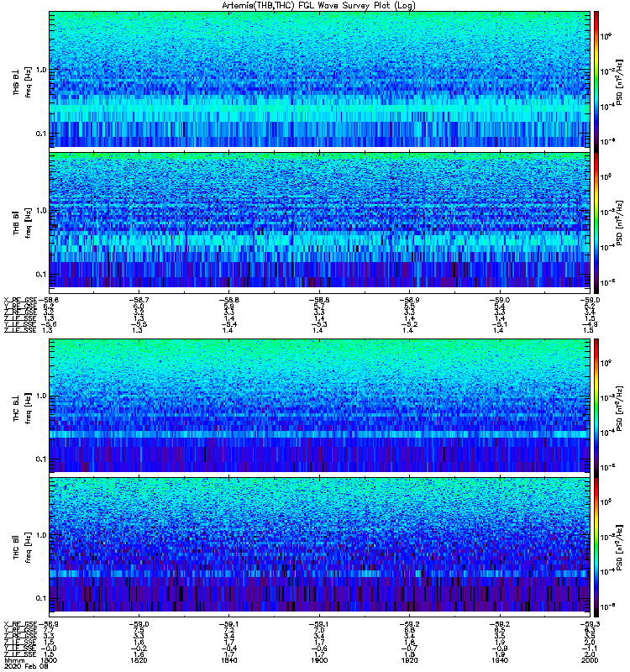Select the 'THC B⊥ freq [Hz]' axis label
This screenshot has height=672, width=630.
click(23, 408)
